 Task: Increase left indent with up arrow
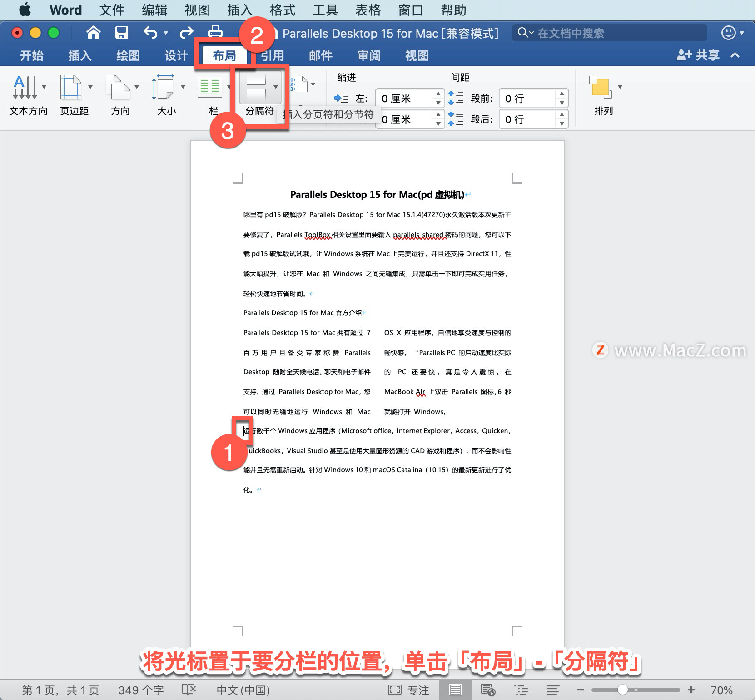[x=438, y=94]
